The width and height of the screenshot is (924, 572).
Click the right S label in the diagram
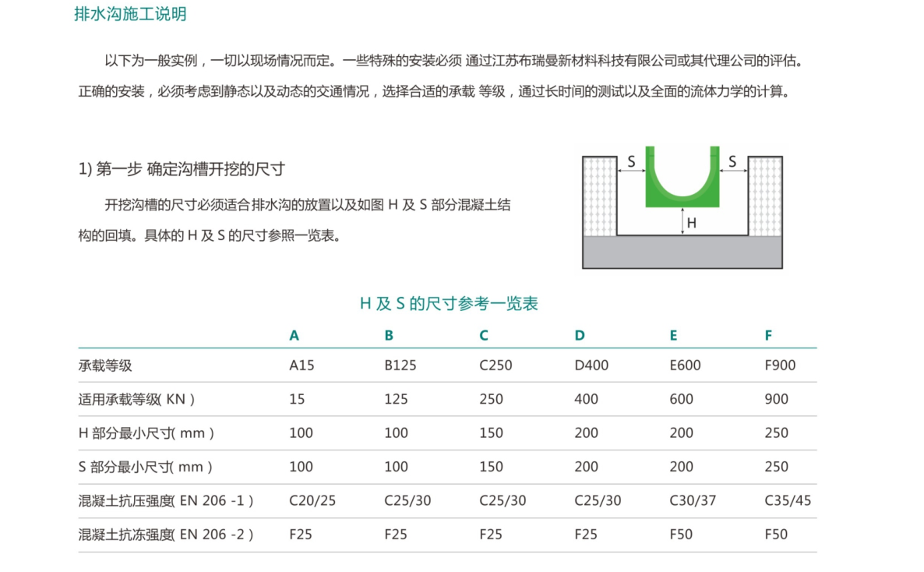pos(732,161)
